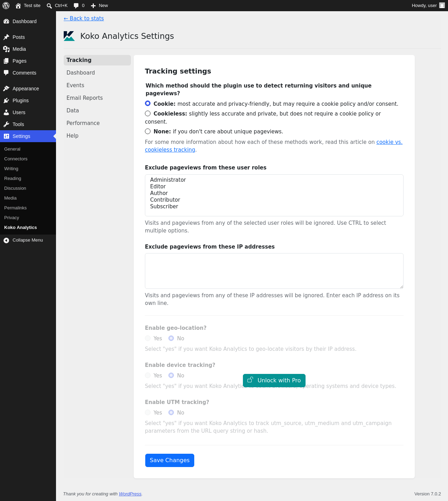Click the Collapse Menu arrow icon

[6, 240]
